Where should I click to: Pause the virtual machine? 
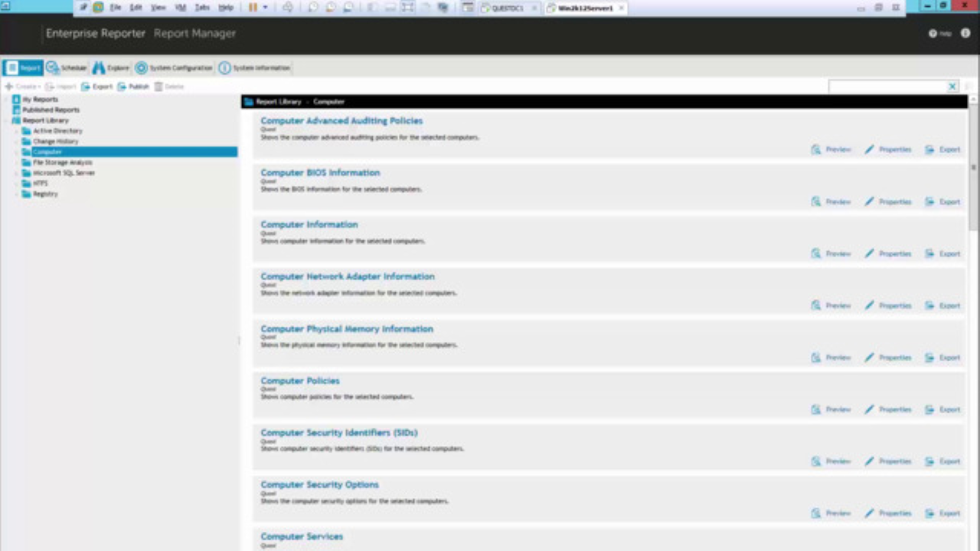coord(253,8)
